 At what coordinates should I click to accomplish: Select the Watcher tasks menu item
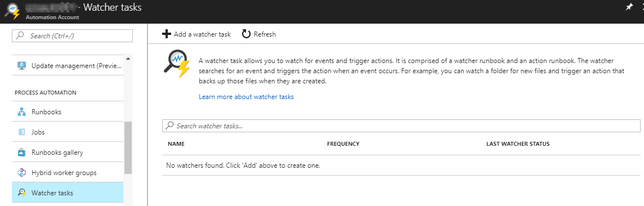(x=68, y=192)
